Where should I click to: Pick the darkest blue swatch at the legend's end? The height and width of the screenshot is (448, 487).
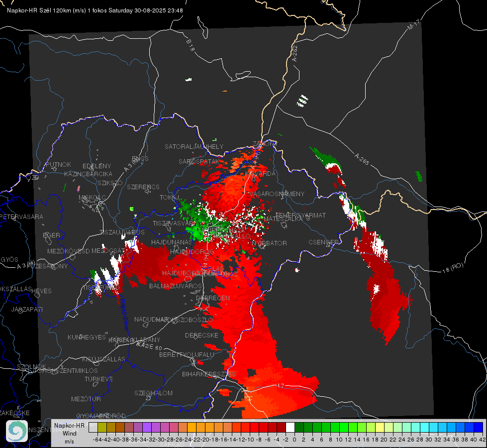479,428
